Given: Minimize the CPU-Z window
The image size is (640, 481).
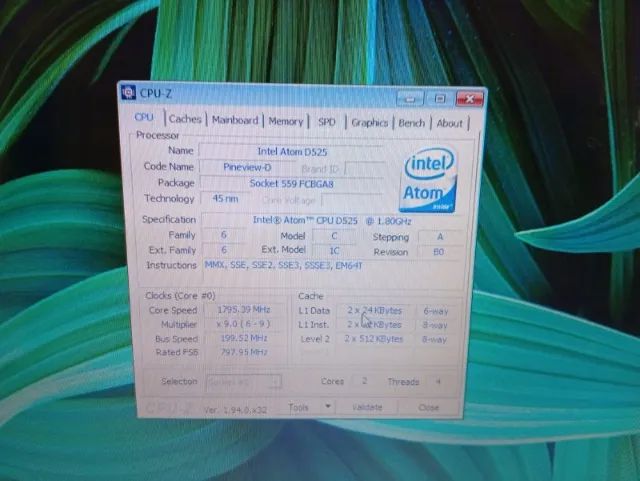Looking at the screenshot, I should pos(410,98).
